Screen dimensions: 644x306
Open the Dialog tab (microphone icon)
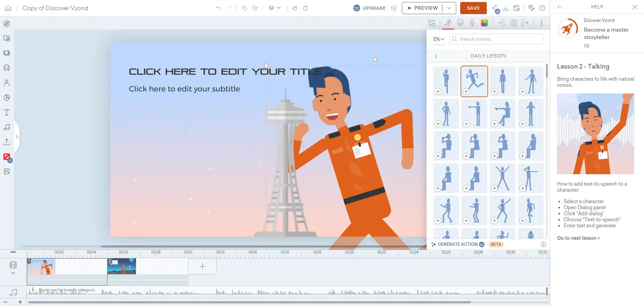click(x=472, y=23)
